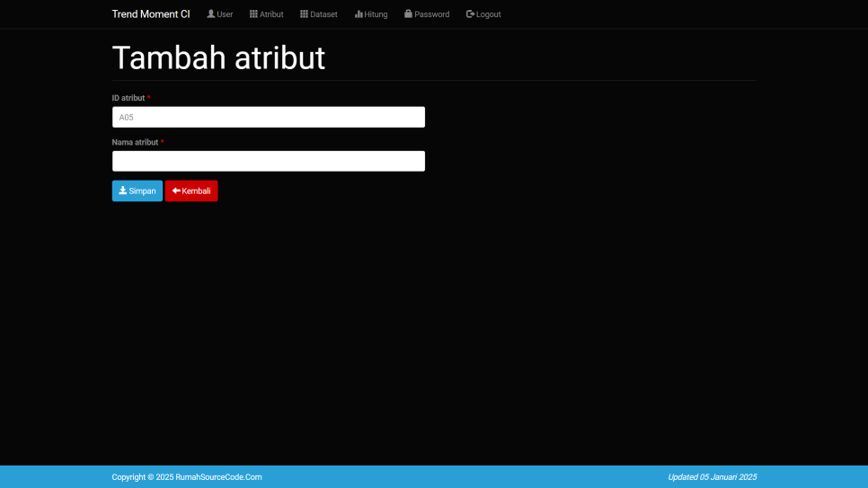The height and width of the screenshot is (488, 868).
Task: Go to the Atribut menu item
Action: 266,13
